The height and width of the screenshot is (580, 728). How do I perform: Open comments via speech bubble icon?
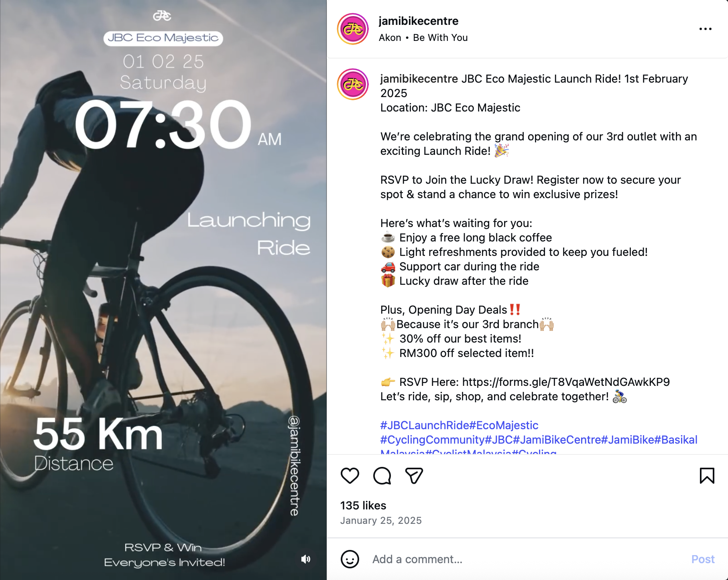coord(382,476)
